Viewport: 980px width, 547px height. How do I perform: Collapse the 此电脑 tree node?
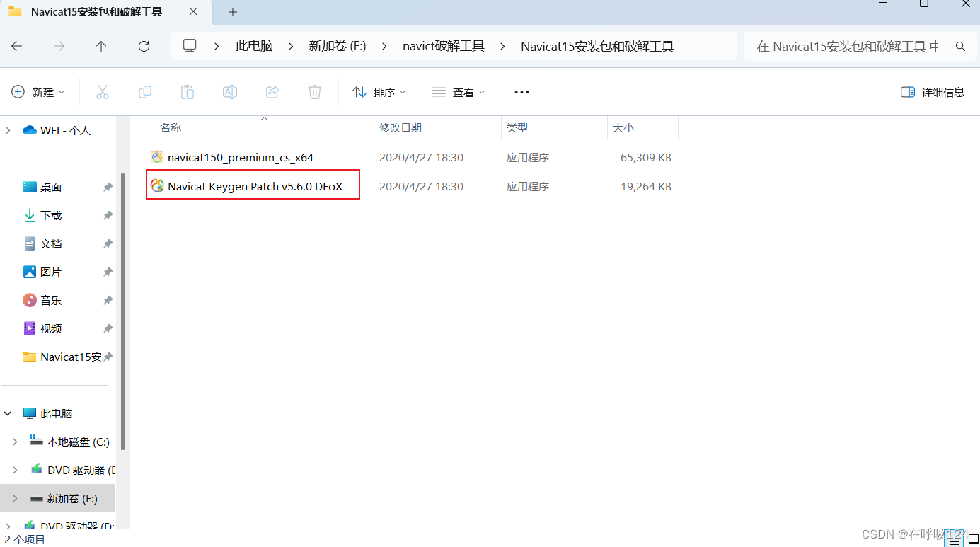click(x=8, y=413)
